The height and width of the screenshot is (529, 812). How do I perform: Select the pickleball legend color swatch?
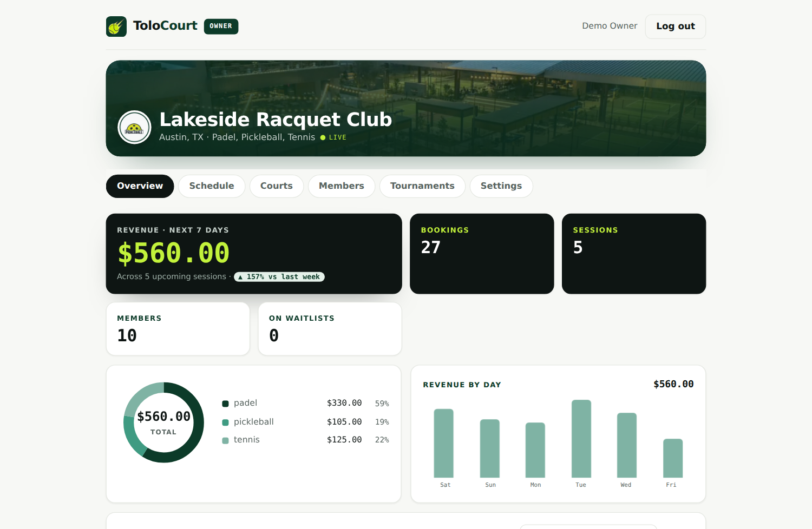coord(225,422)
